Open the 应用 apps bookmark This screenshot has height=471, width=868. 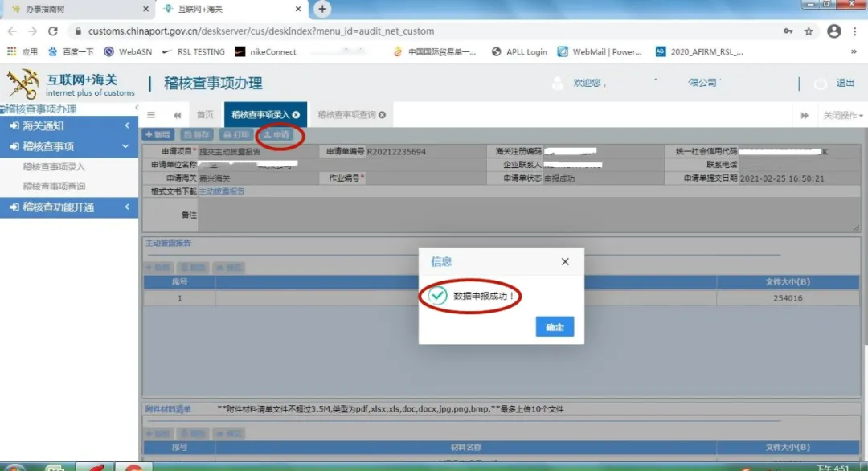pos(23,51)
